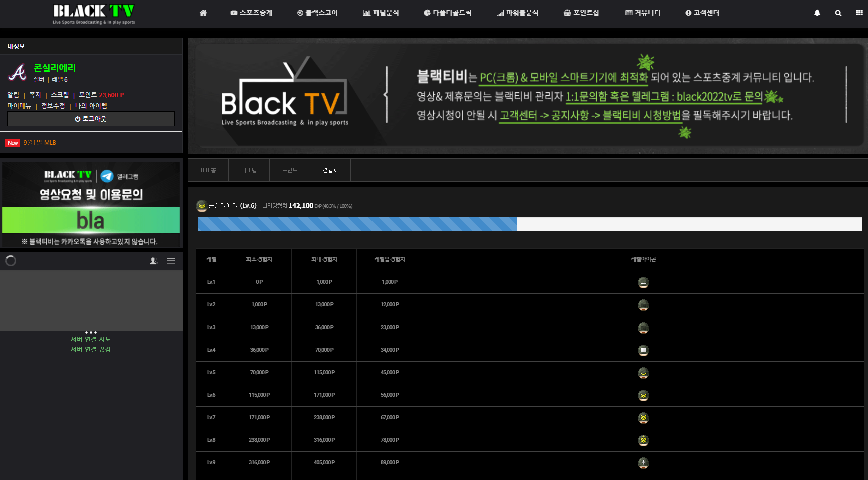This screenshot has width=868, height=480.
Task: Switch to the 아이템 tab
Action: pos(249,170)
